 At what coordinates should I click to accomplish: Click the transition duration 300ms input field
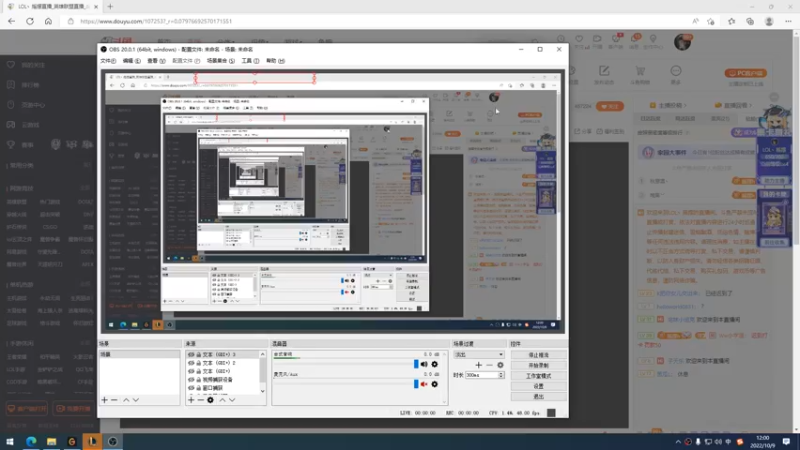pyautogui.click(x=481, y=375)
